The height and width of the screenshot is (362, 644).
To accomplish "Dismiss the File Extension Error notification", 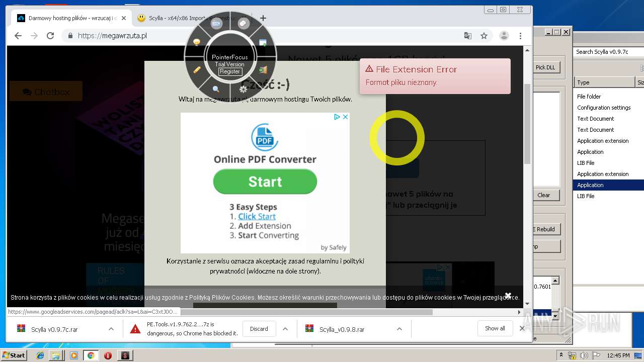I will 435,76.
